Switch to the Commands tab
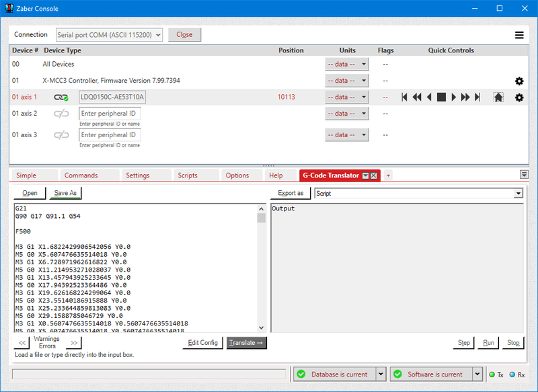The width and height of the screenshot is (538, 392). click(x=90, y=175)
